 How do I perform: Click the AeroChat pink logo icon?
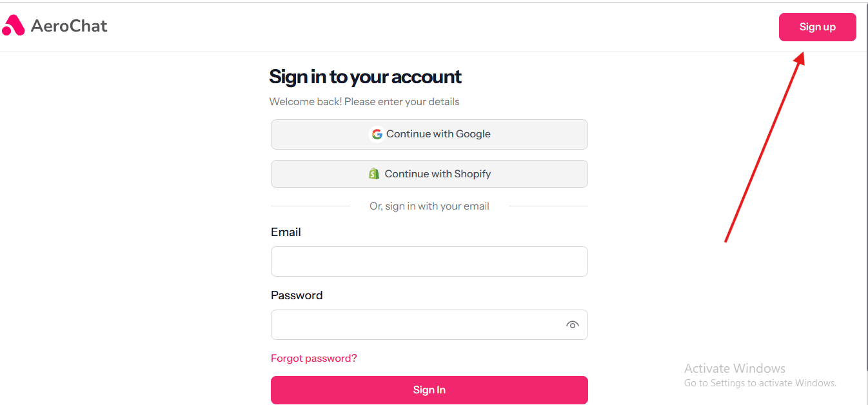pyautogui.click(x=13, y=26)
